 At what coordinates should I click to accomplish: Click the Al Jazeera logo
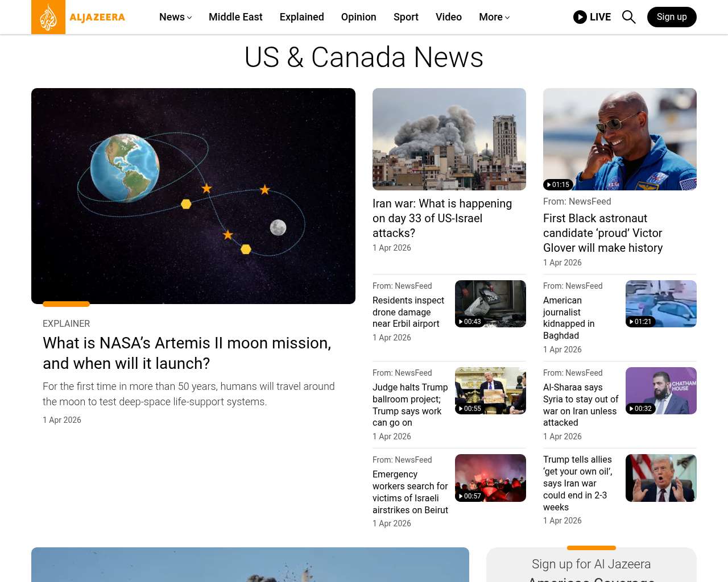(78, 17)
